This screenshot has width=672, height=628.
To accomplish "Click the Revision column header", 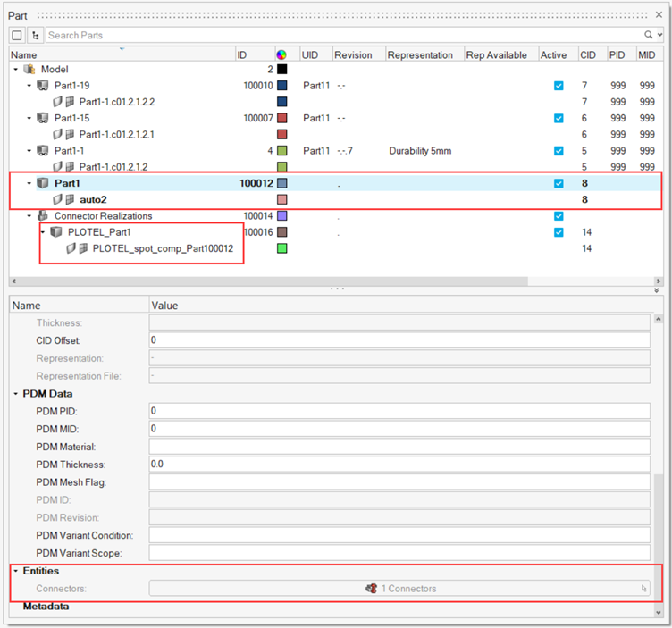I will point(353,55).
